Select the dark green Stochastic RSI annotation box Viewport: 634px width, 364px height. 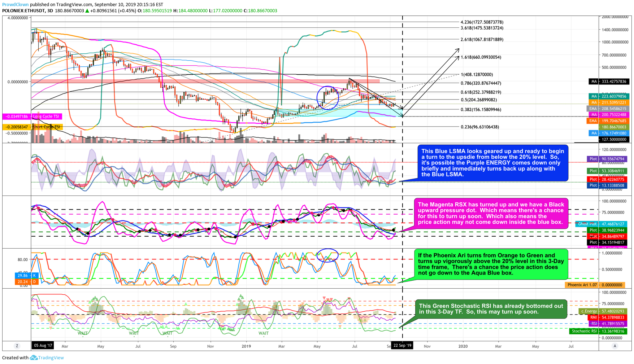[x=491, y=309]
